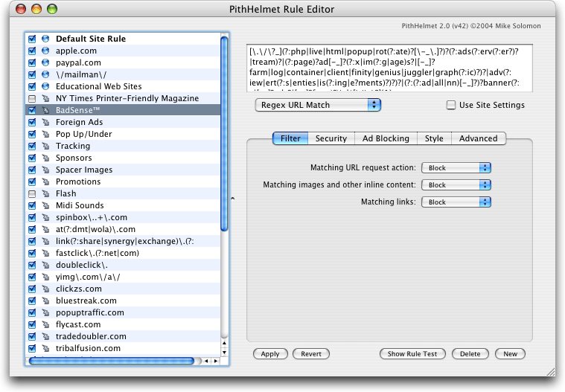
Task: Switch to the Ad Blocking tab
Action: [386, 138]
